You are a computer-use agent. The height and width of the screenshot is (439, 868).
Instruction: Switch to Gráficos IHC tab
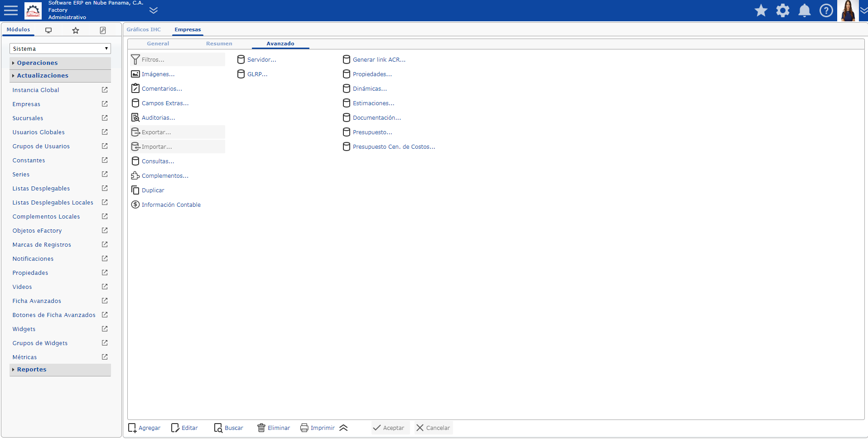coord(144,29)
